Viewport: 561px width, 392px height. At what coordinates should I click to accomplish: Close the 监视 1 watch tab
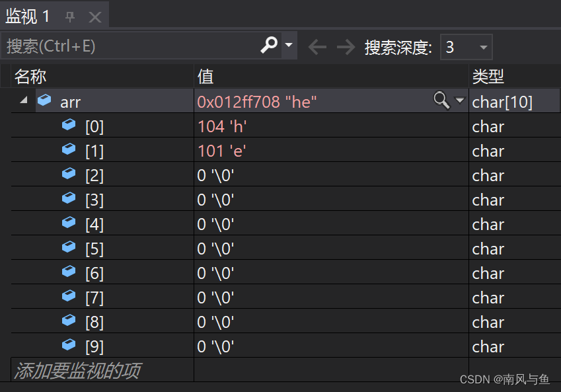point(94,17)
